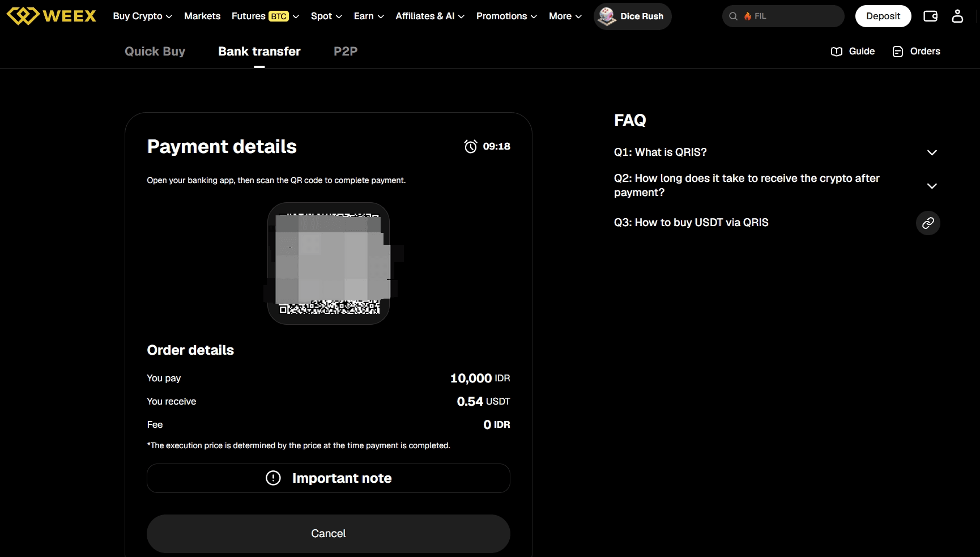The image size is (980, 557).
Task: Select the Bank transfer tab
Action: [x=259, y=52]
